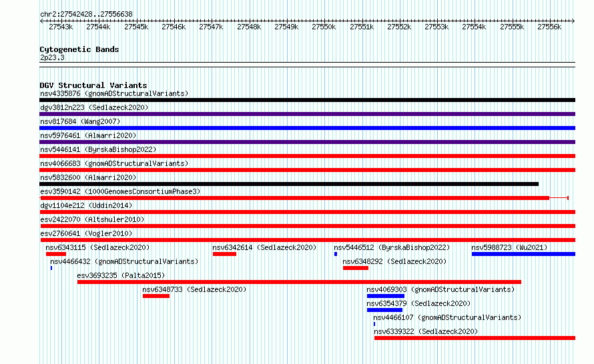Screen dimensions: 594x364
Task: Click the 27543k ruler tick label
Action: (61, 27)
